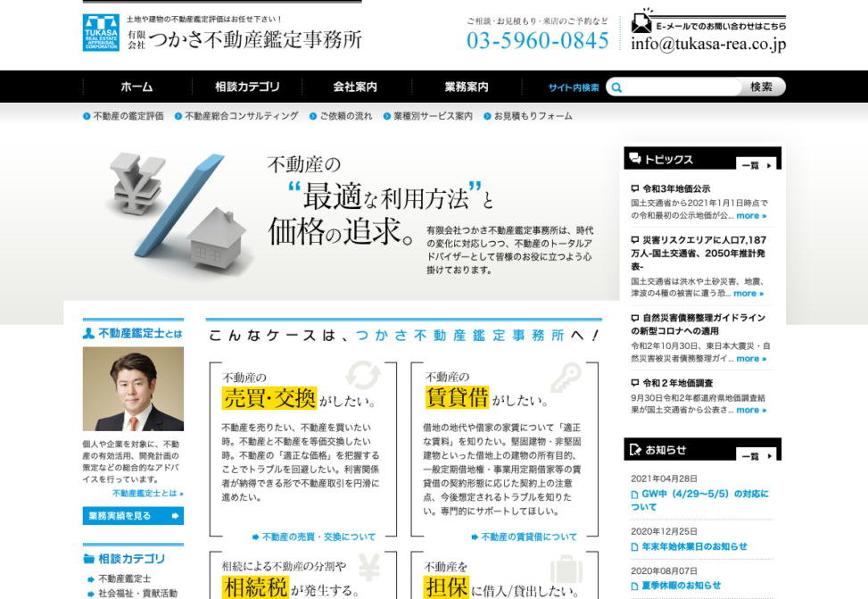Screen dimensions: 868x599
Task: Select the 会社案内 navigation item
Action: tap(355, 87)
